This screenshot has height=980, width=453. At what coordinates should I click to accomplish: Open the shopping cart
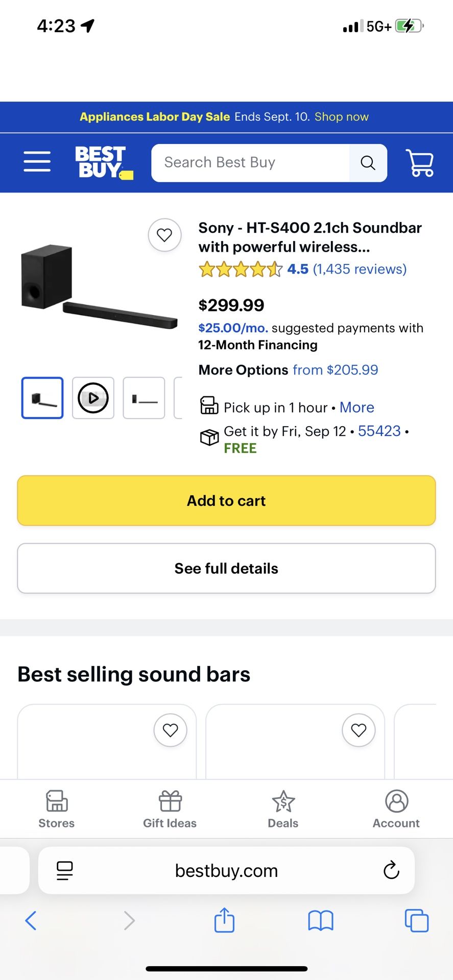pos(419,163)
